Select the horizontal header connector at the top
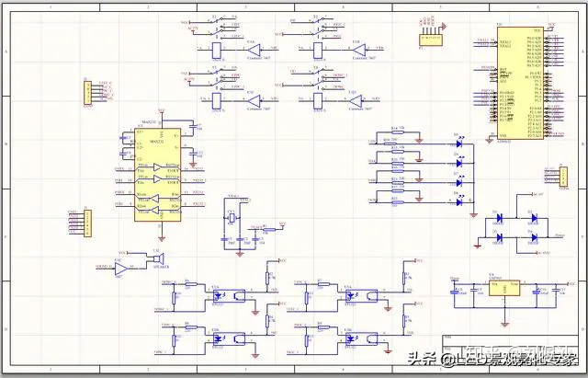Image resolution: width=588 pixels, height=378 pixels. point(431,40)
